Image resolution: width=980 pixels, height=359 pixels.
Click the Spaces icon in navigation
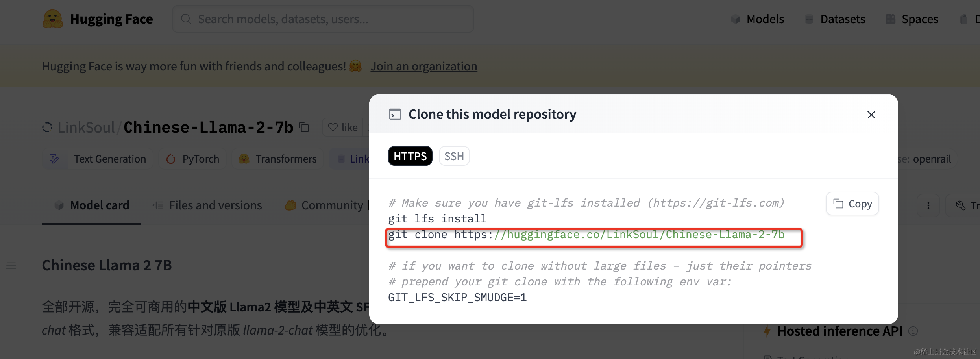click(x=890, y=19)
